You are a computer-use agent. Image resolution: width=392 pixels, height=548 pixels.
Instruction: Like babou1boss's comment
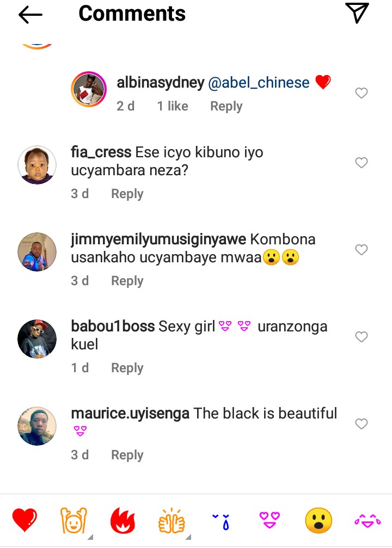pos(361,336)
